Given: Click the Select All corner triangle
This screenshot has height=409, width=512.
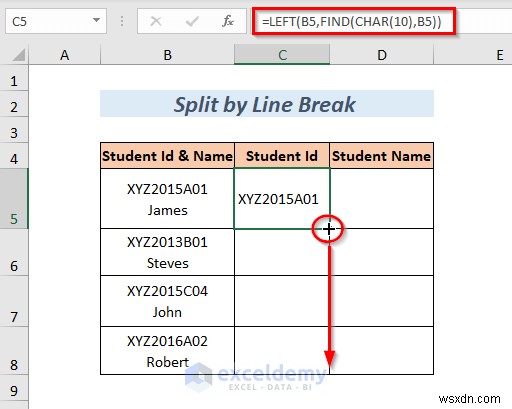Looking at the screenshot, I should 19,55.
